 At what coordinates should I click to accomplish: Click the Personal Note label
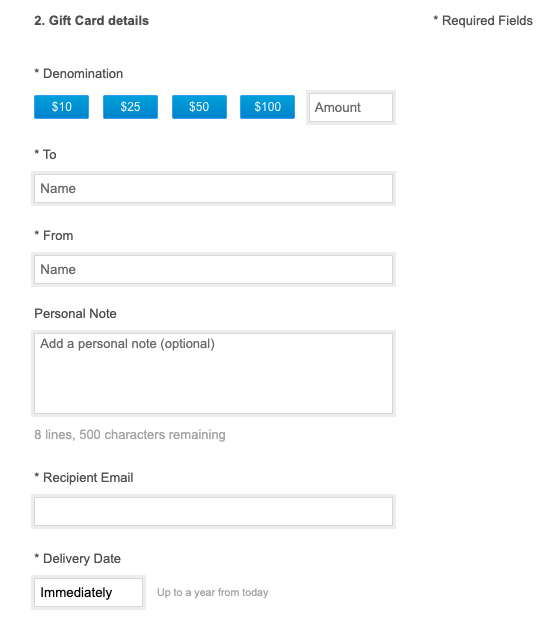[75, 314]
